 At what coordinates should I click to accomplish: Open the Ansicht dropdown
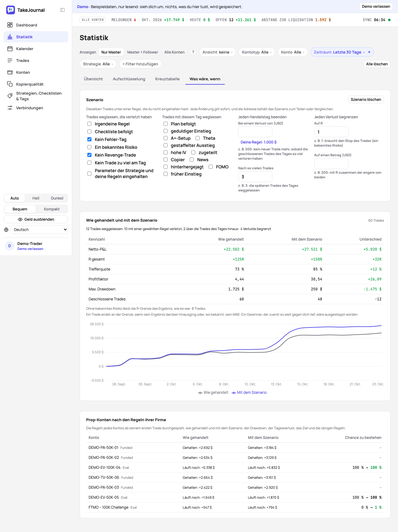click(x=217, y=52)
